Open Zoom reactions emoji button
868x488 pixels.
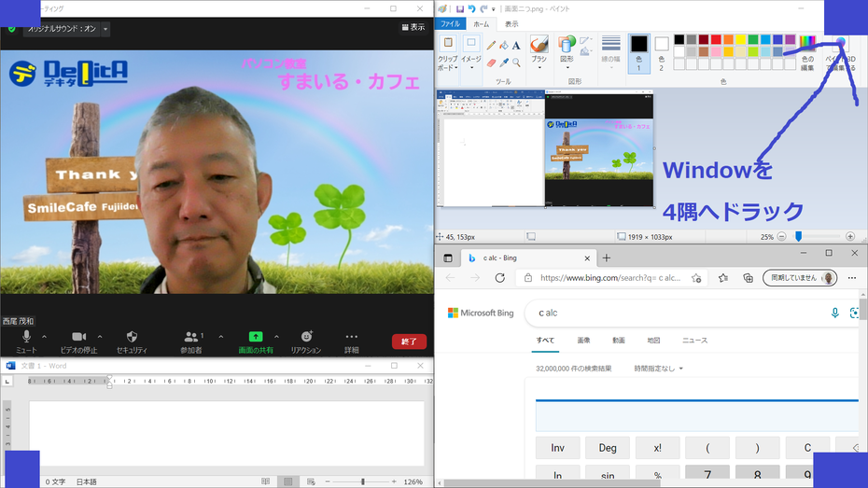306,337
